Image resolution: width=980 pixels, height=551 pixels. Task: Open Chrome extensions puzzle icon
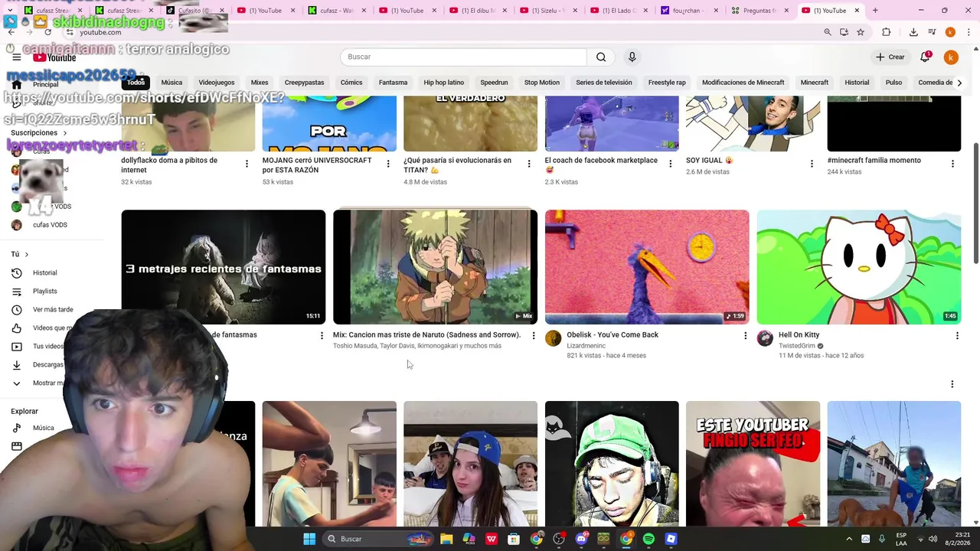point(887,32)
